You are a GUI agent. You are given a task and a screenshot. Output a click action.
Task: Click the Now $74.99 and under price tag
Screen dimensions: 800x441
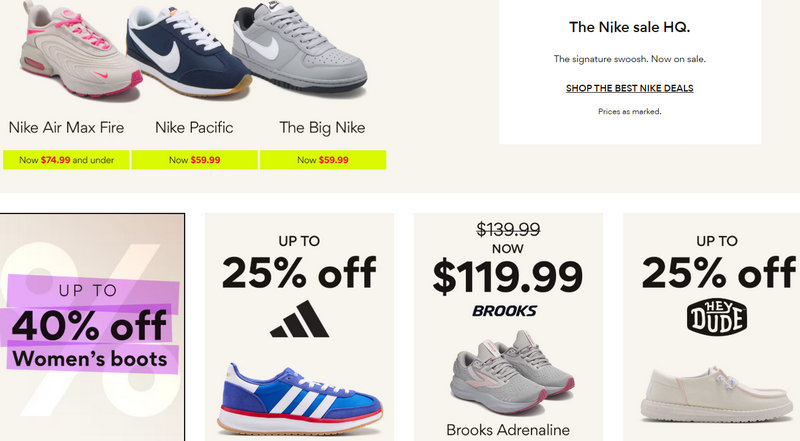[x=66, y=160]
